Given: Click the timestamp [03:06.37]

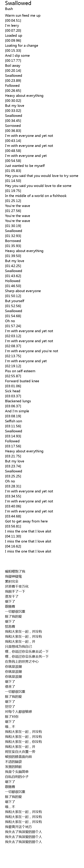Looking at the screenshot, I should 13,406.
